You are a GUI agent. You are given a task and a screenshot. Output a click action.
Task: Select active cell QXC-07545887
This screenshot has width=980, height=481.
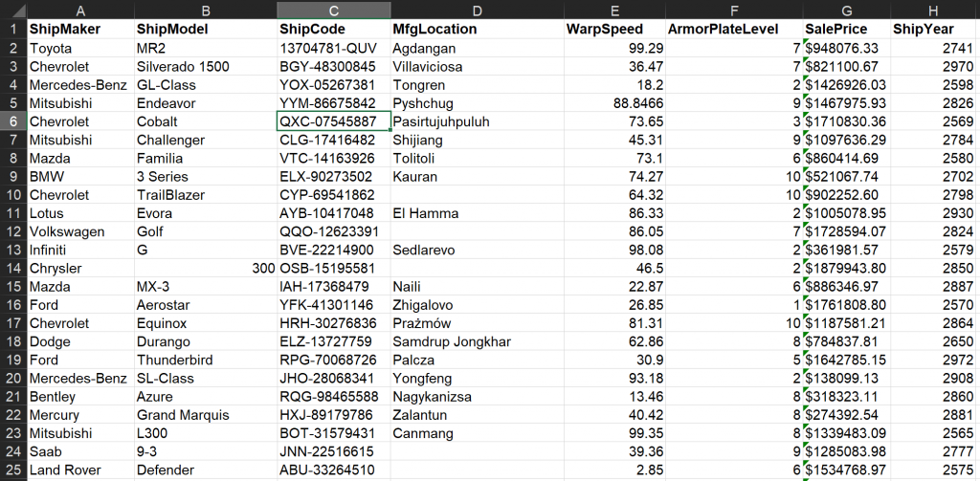tap(334, 121)
